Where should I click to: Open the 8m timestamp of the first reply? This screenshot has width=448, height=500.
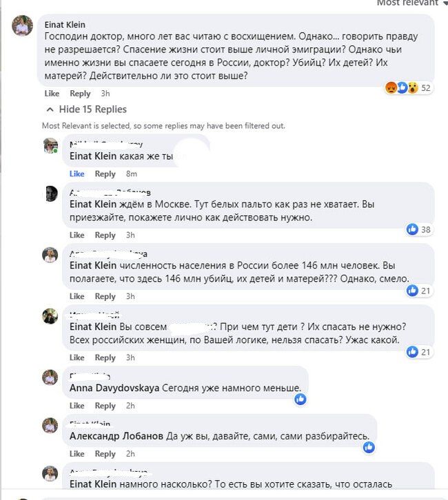(132, 174)
